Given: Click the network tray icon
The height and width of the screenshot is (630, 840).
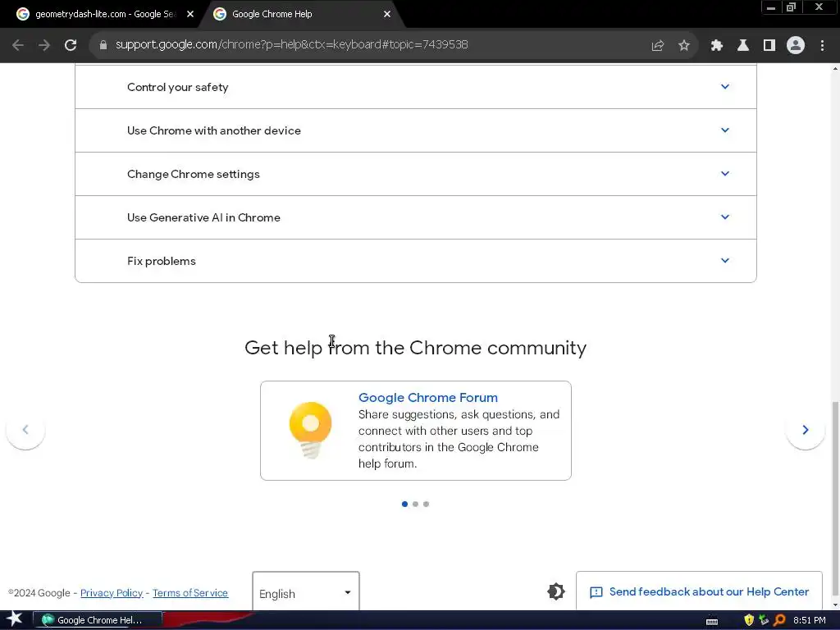Looking at the screenshot, I should point(764,620).
